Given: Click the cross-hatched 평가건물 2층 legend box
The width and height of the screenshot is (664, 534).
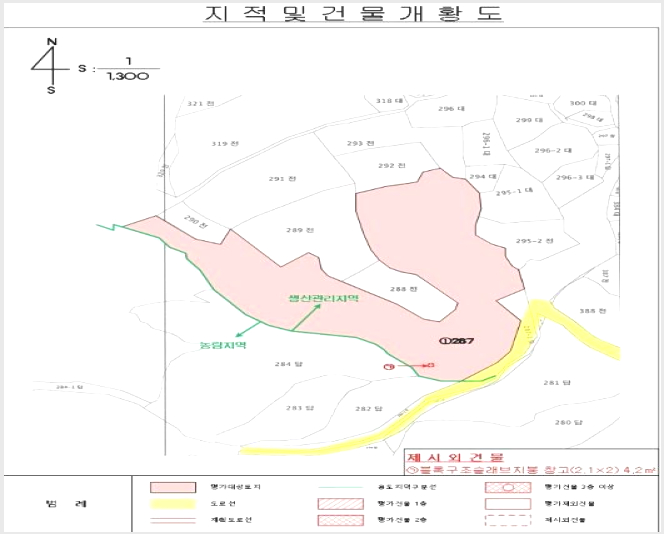Looking at the screenshot, I should coord(340,520).
